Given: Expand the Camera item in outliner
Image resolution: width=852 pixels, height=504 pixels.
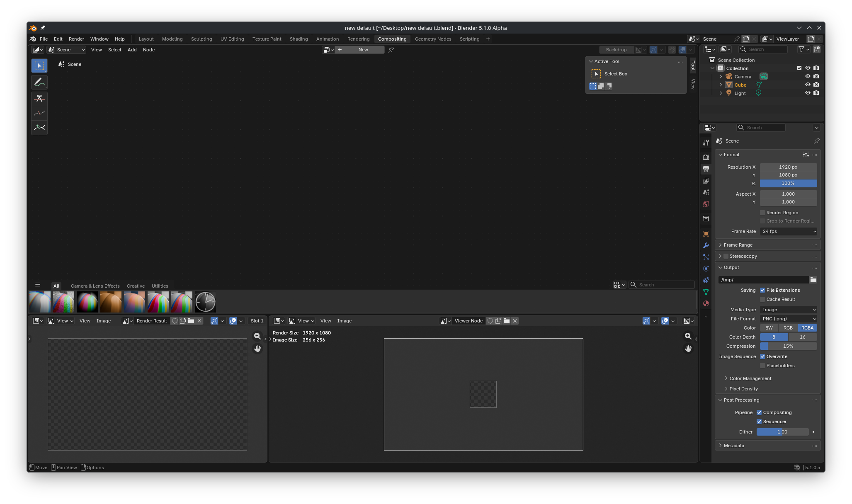Looking at the screenshot, I should pyautogui.click(x=721, y=77).
